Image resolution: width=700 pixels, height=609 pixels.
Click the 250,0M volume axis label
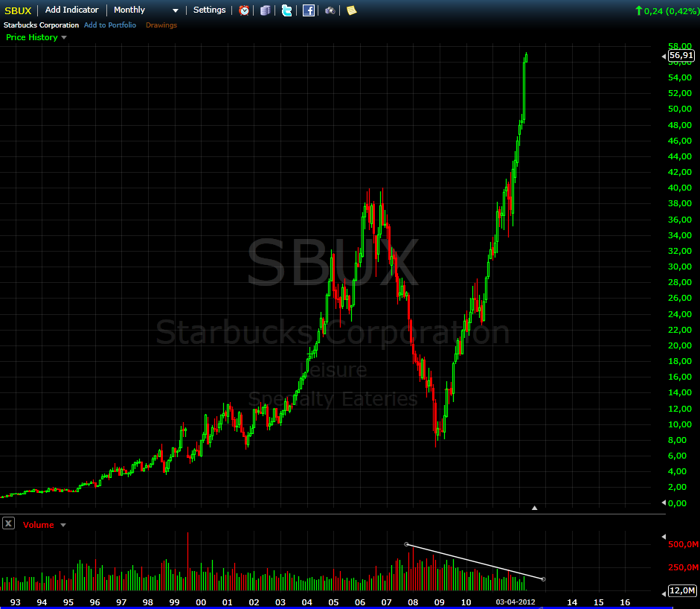coord(683,567)
